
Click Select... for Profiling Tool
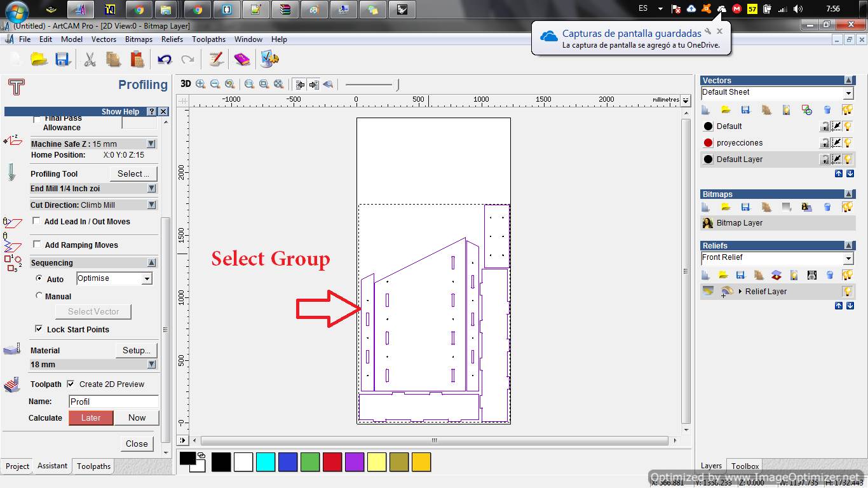coord(133,174)
